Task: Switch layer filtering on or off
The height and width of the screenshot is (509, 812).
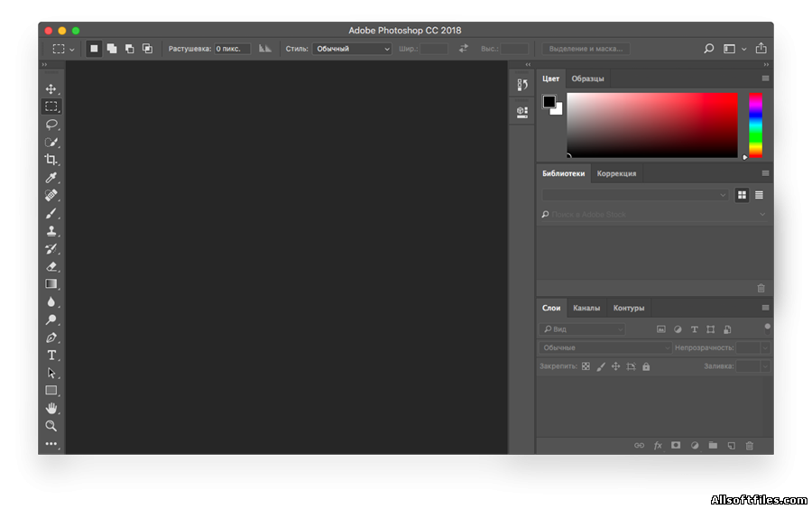Action: (x=768, y=329)
